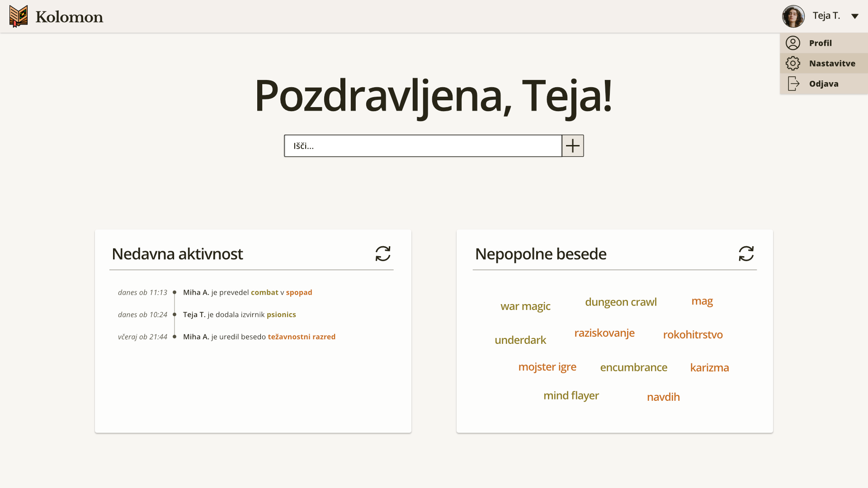Open the rokohitrstvo word
The height and width of the screenshot is (488, 868).
693,334
